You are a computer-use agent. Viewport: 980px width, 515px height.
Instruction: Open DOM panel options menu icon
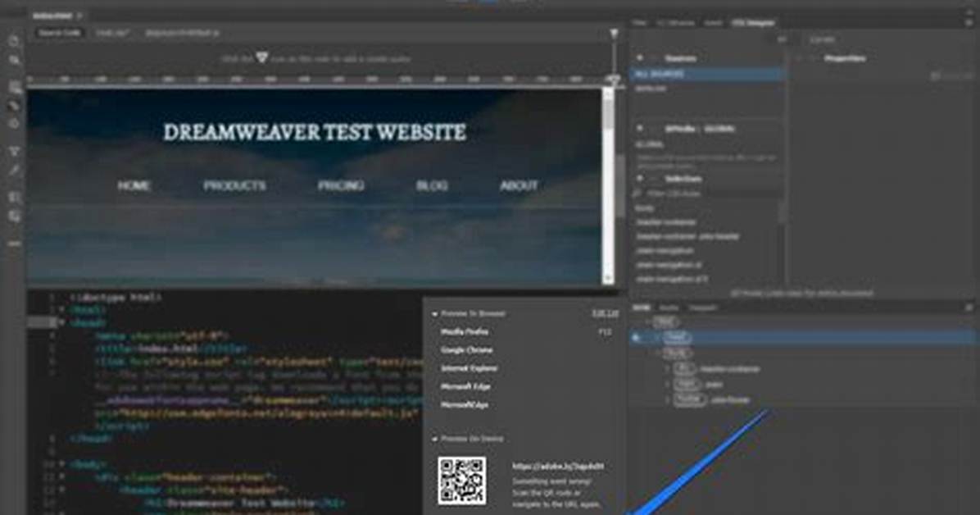(969, 308)
